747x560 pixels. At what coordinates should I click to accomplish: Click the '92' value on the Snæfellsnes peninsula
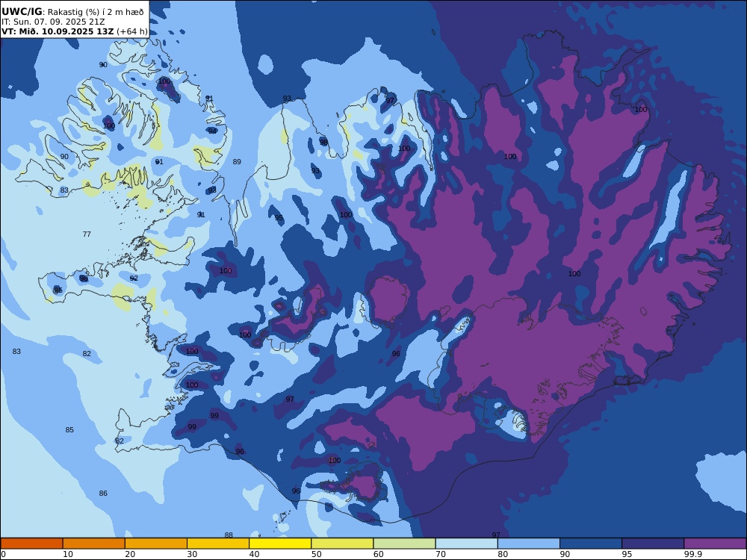(134, 278)
